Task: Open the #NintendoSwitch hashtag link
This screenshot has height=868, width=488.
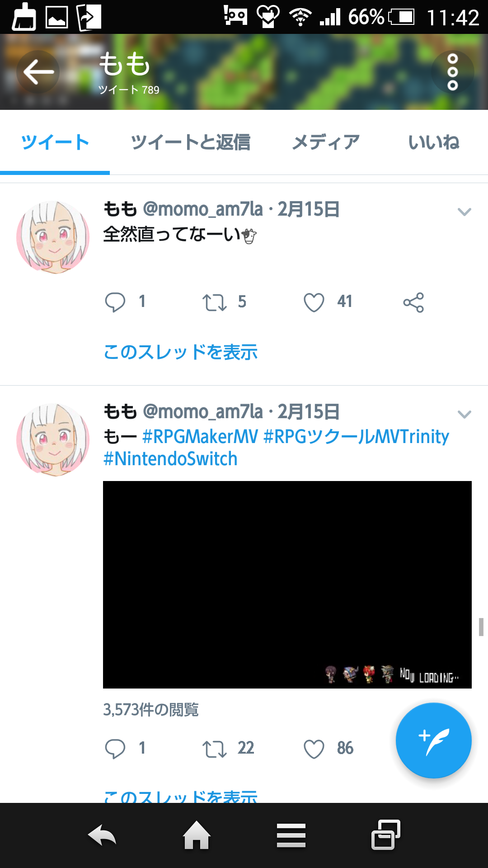Action: (x=170, y=459)
